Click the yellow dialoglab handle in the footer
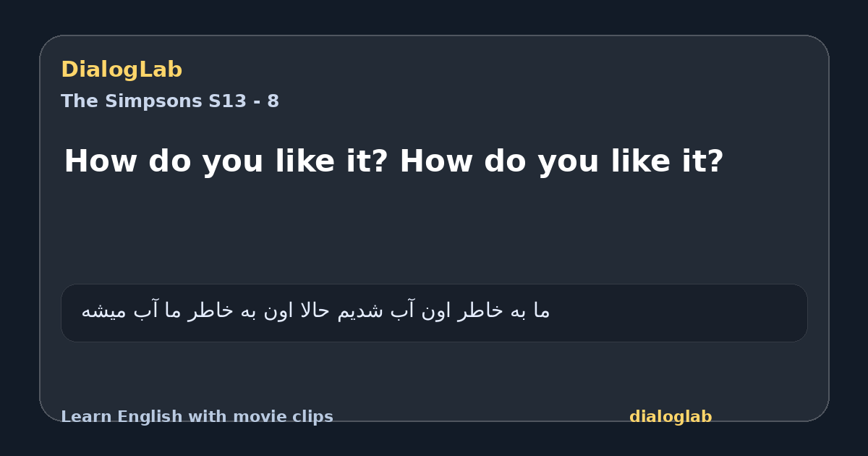This screenshot has width=868, height=456. pos(671,417)
